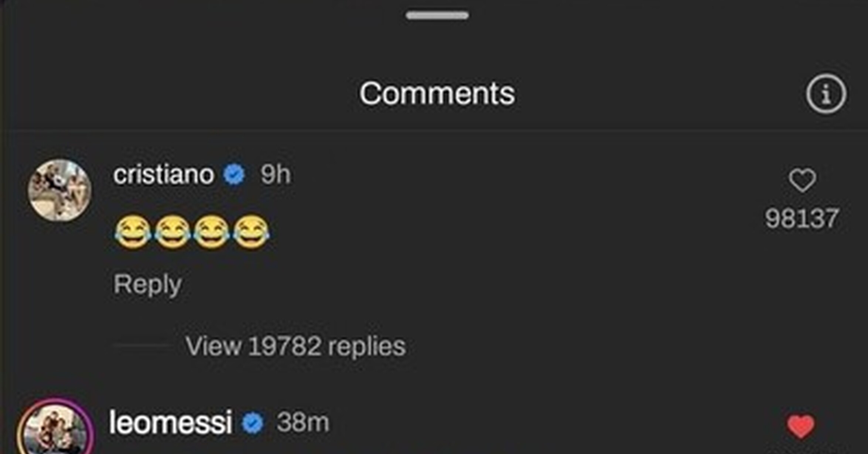The width and height of the screenshot is (868, 454).
Task: Open the cristiano username profile link
Action: (164, 174)
